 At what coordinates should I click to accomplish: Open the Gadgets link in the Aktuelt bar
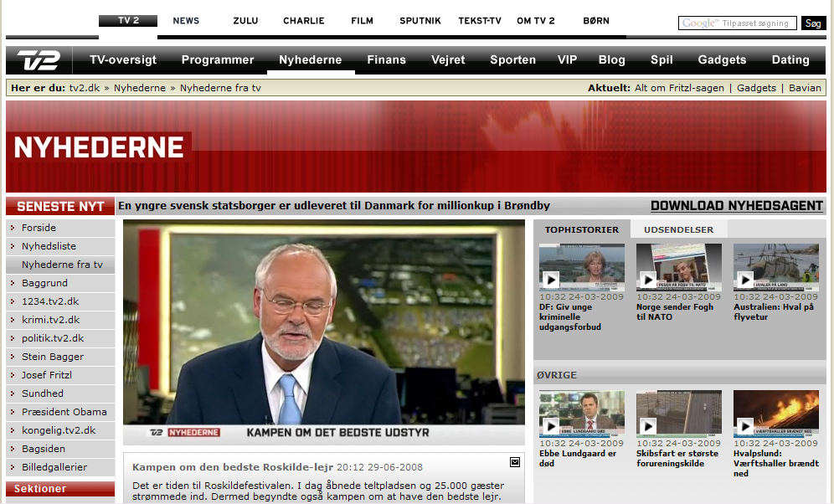pos(756,88)
